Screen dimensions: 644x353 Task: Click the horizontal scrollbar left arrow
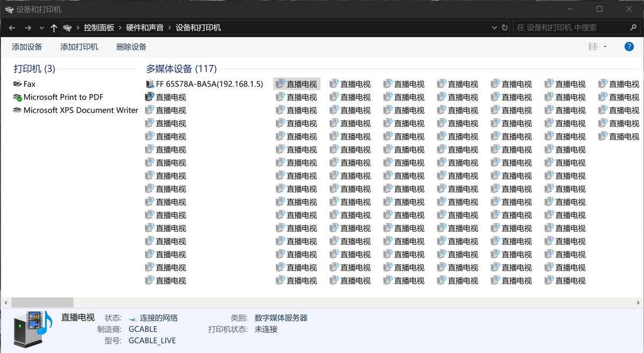click(x=6, y=303)
